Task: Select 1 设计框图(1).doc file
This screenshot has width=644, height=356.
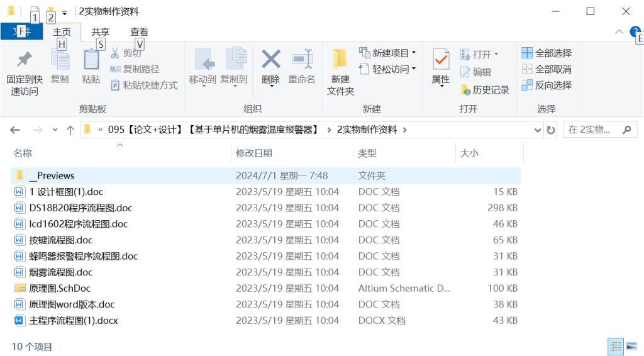Action: [x=266, y=192]
